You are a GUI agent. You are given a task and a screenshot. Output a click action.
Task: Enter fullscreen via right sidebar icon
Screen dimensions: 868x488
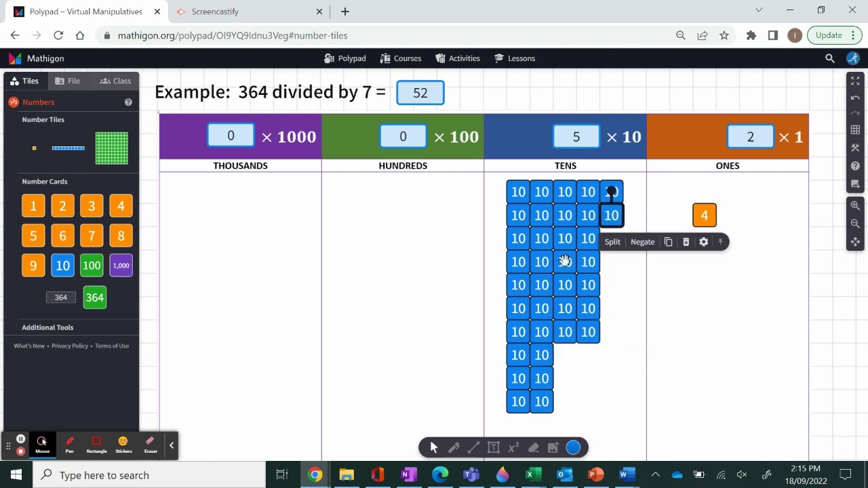pyautogui.click(x=855, y=81)
